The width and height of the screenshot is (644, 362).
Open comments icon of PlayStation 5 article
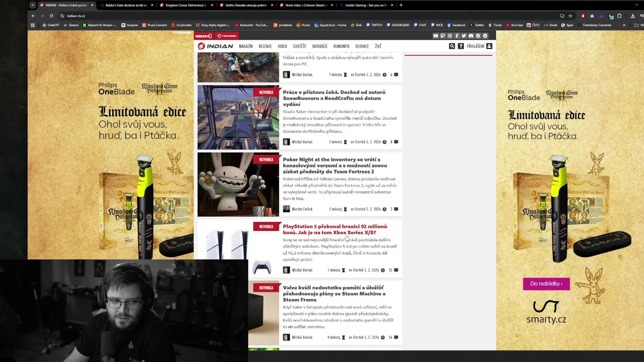coord(396,270)
